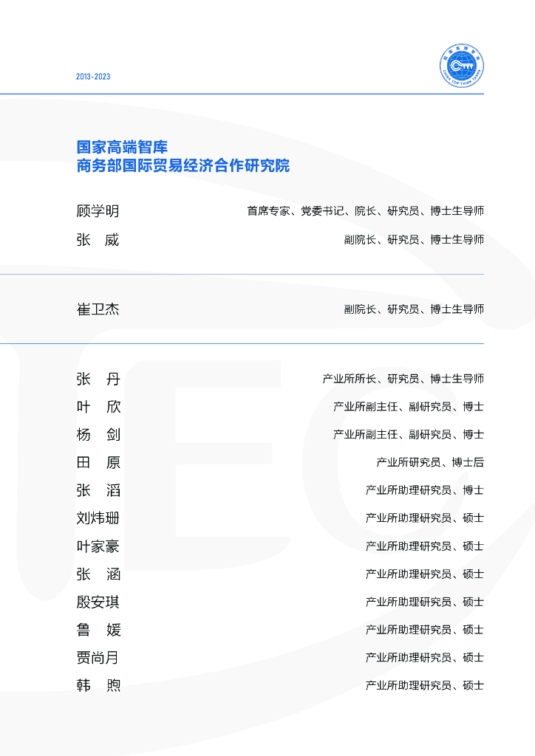The image size is (535, 756).
Task: Click the title text beside 崔卫杰
Action: click(x=414, y=309)
